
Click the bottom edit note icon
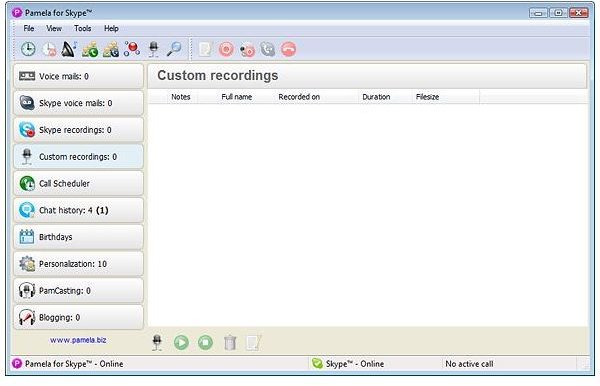[253, 342]
